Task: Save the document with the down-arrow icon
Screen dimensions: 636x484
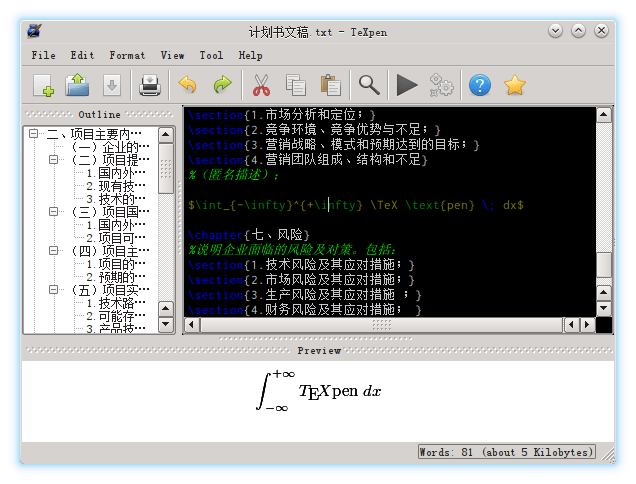Action: click(x=112, y=85)
